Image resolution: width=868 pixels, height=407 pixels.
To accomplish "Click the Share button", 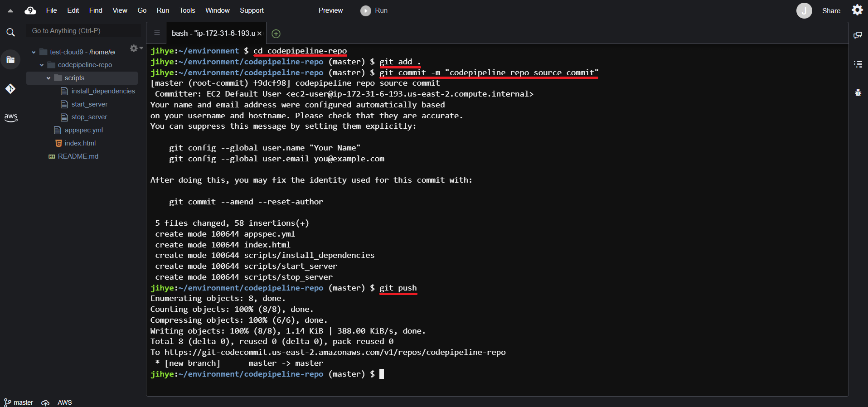I will [x=831, y=11].
